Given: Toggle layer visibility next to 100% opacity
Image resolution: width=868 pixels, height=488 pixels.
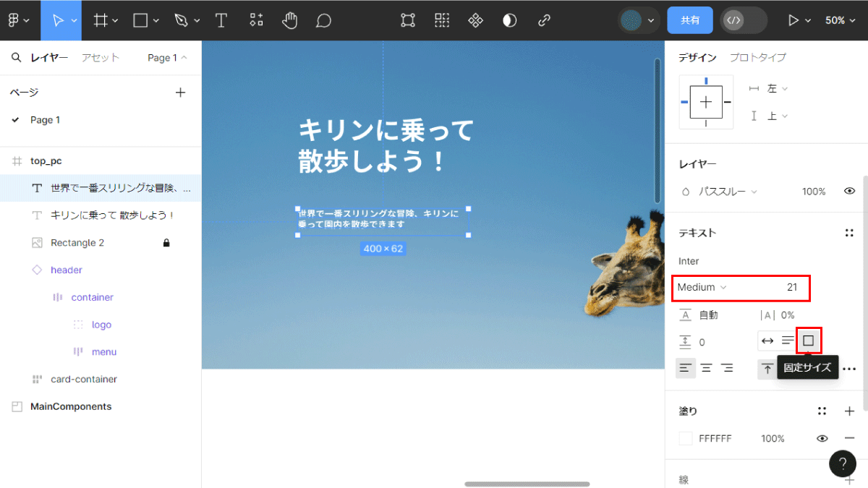Looking at the screenshot, I should click(x=850, y=192).
